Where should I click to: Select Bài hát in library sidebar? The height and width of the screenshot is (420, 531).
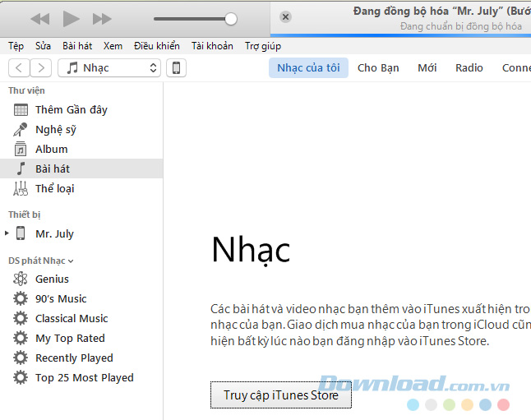[81, 168]
